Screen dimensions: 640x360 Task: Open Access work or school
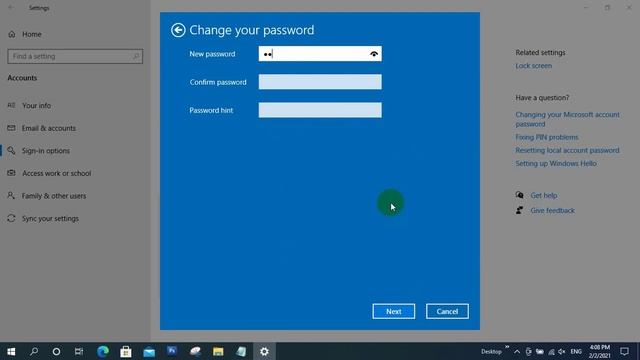(x=57, y=173)
